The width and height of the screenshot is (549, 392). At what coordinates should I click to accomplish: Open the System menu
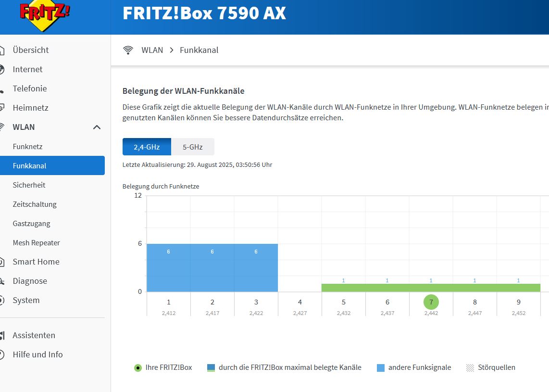coord(26,300)
